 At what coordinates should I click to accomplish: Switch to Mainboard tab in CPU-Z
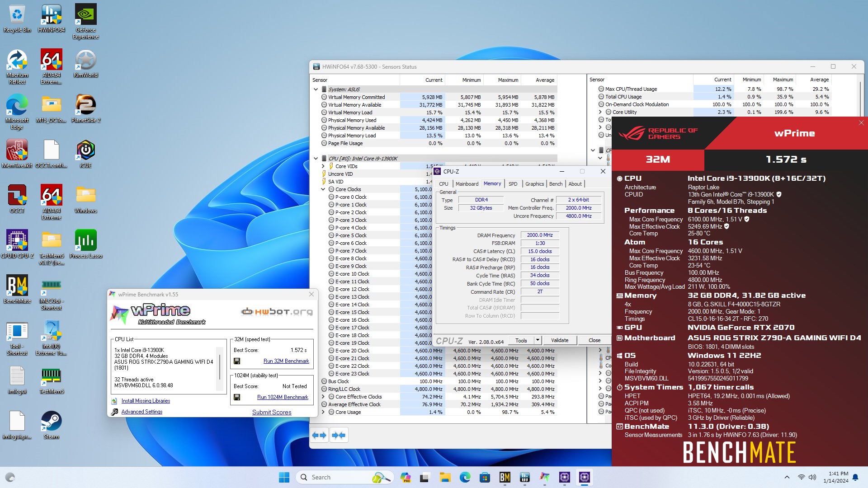tap(467, 184)
